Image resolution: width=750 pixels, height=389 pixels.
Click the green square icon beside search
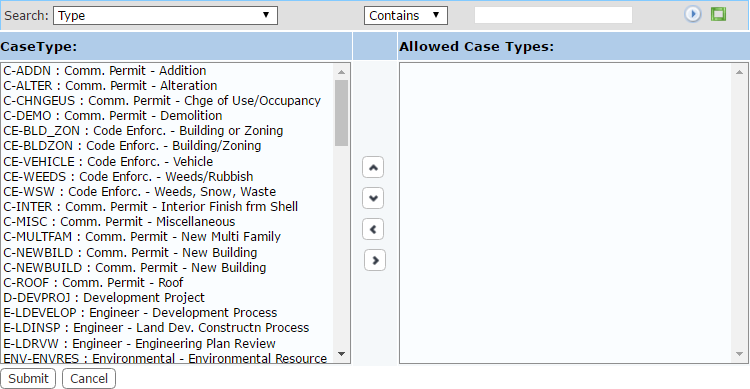(718, 14)
